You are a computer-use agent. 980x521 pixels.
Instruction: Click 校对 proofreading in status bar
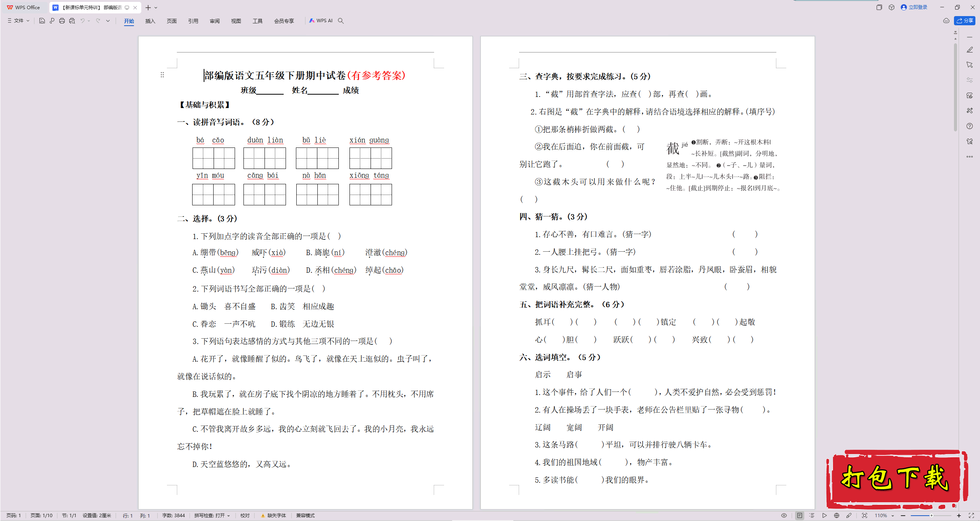245,516
